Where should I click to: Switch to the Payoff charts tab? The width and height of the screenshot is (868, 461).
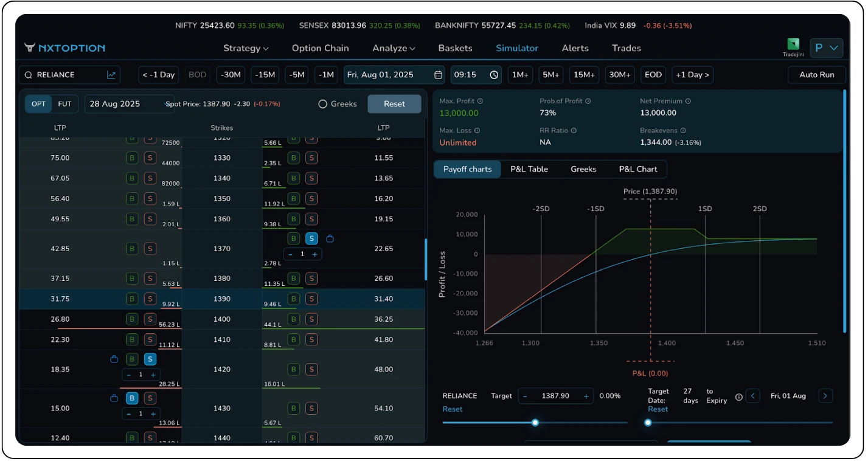467,169
